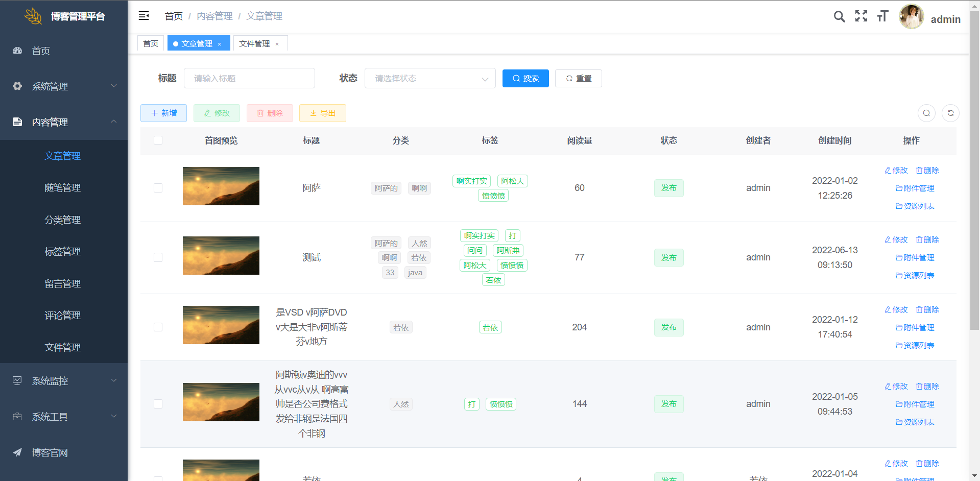Tick the checkbox for the 测试 article row
This screenshot has height=481, width=980.
click(158, 257)
